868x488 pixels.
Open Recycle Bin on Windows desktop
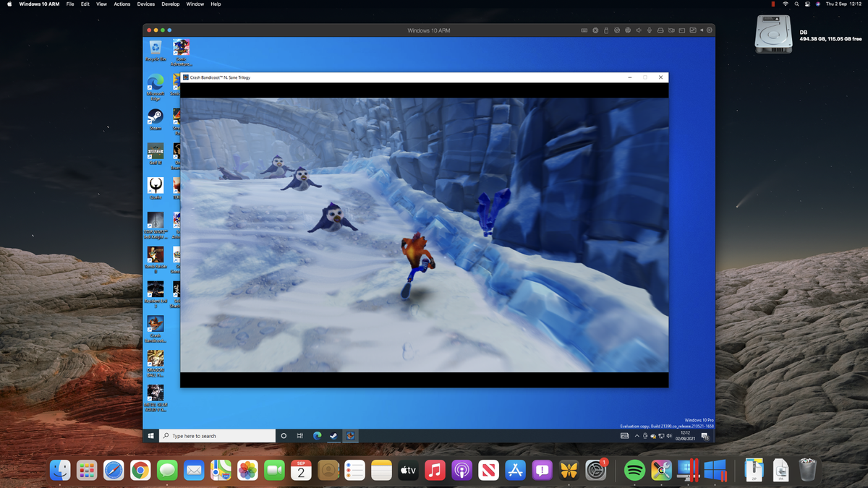point(156,50)
